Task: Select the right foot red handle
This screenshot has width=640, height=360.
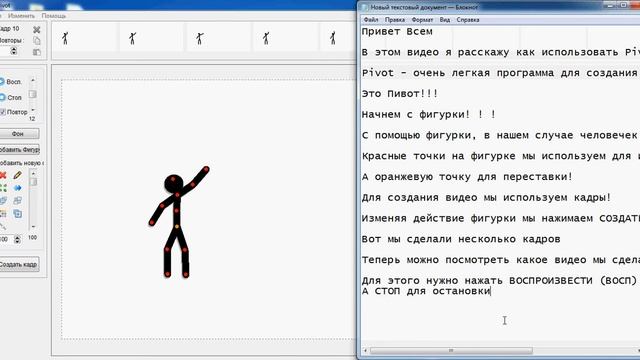Action: pos(186,275)
